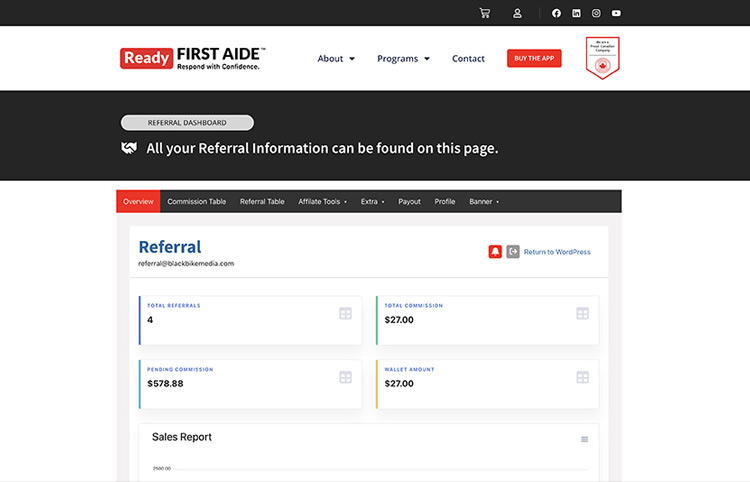Click the gray logout arrow icon

click(513, 252)
